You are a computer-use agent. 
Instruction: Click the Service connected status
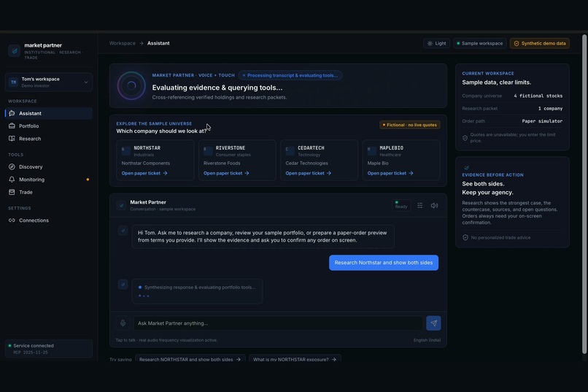(49, 349)
